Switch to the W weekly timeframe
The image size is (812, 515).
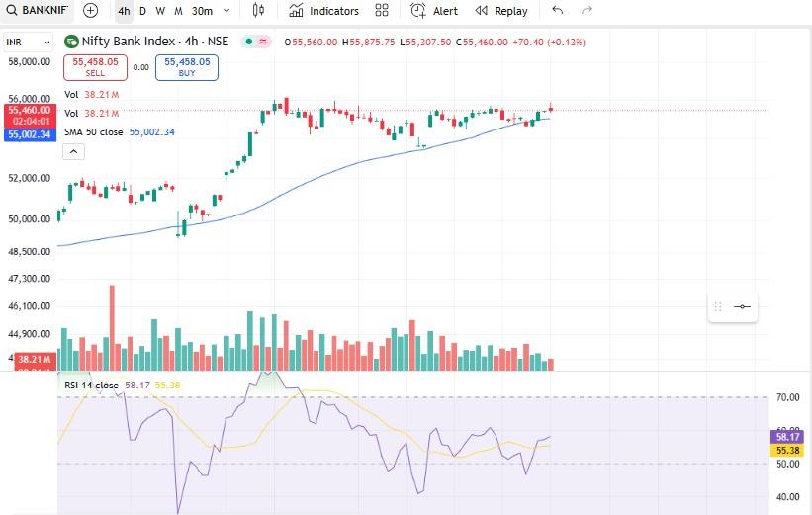[x=160, y=11]
